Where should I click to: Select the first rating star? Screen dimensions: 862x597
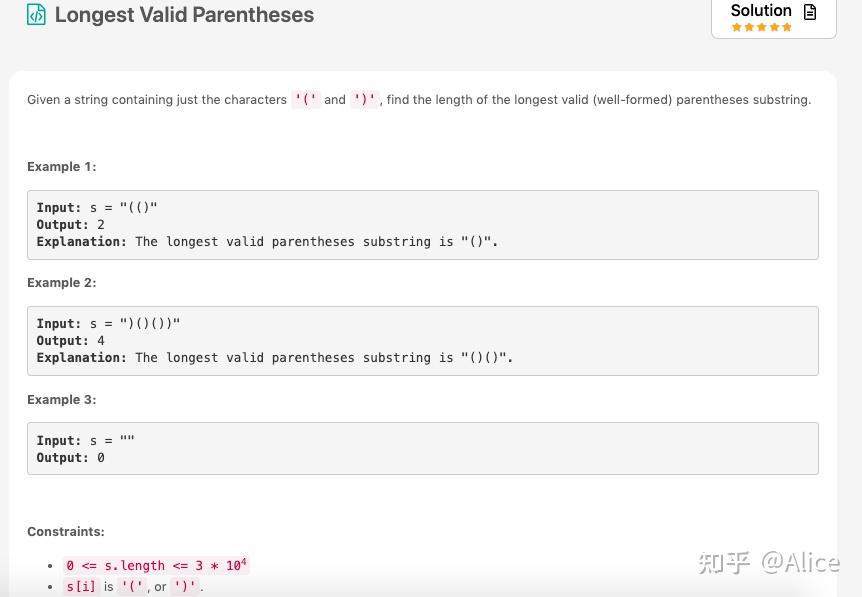coord(738,28)
